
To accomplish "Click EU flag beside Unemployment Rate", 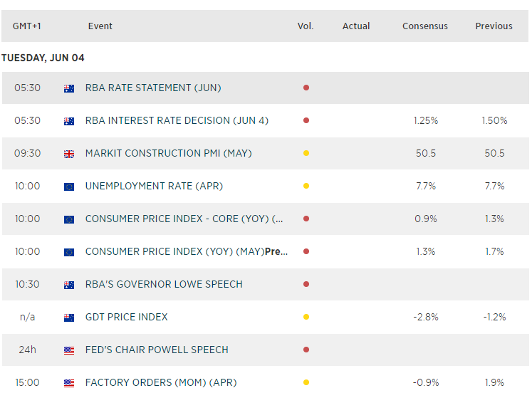I will 69,187.
